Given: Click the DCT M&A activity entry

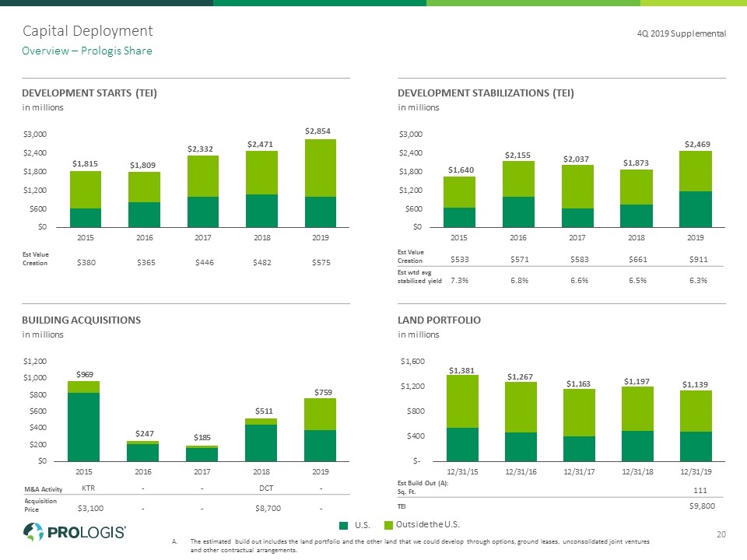Looking at the screenshot, I should tap(266, 488).
